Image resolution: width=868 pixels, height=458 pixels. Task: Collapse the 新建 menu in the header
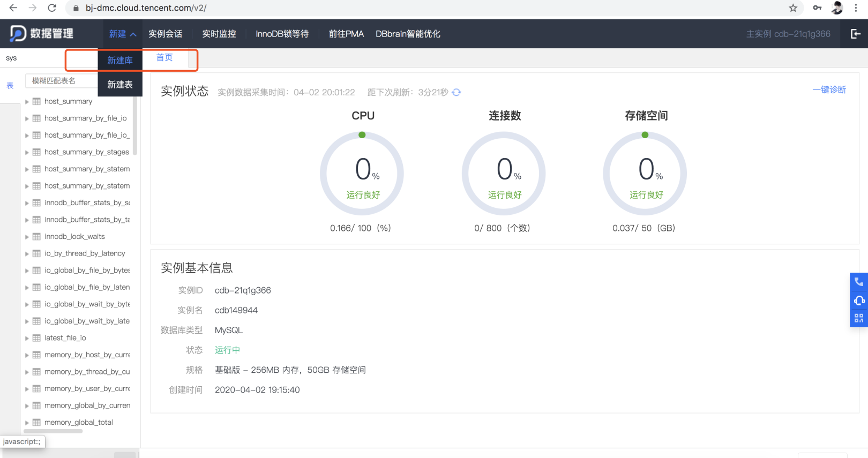(x=123, y=34)
